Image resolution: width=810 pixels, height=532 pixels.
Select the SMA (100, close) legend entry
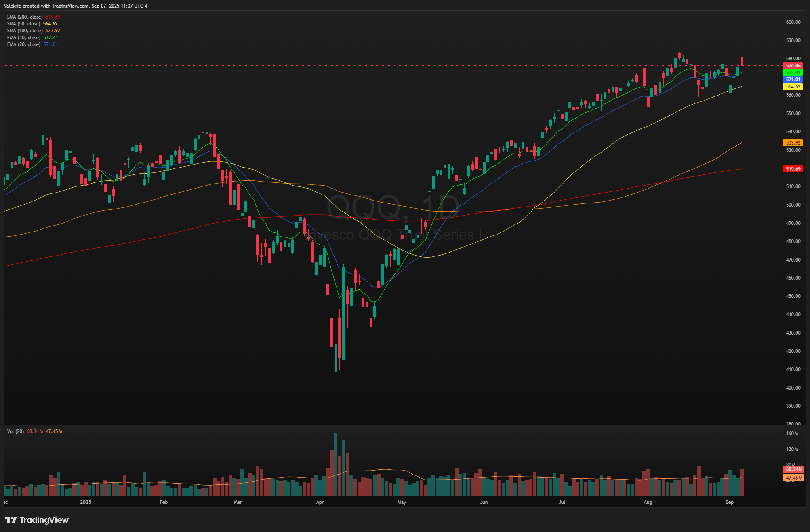point(25,31)
